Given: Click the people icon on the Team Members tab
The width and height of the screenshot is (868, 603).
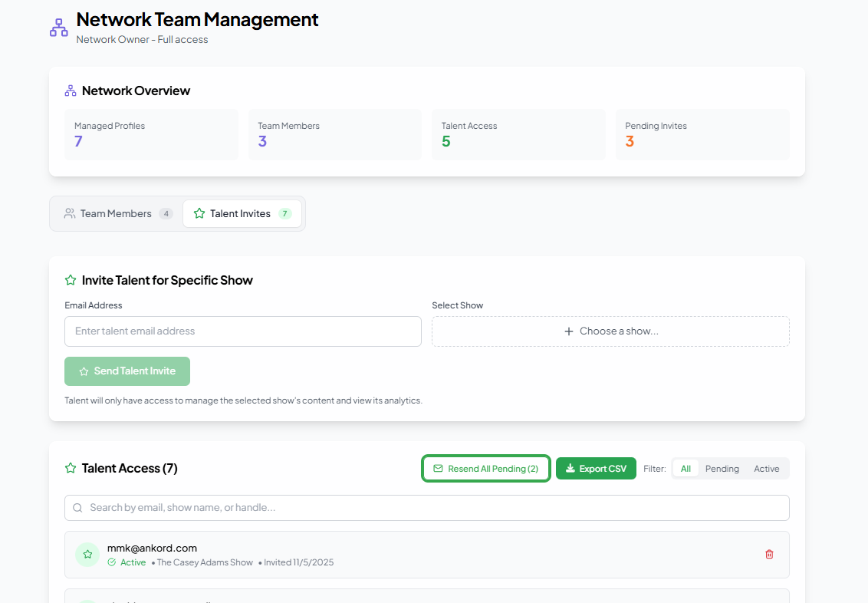Looking at the screenshot, I should tap(70, 213).
